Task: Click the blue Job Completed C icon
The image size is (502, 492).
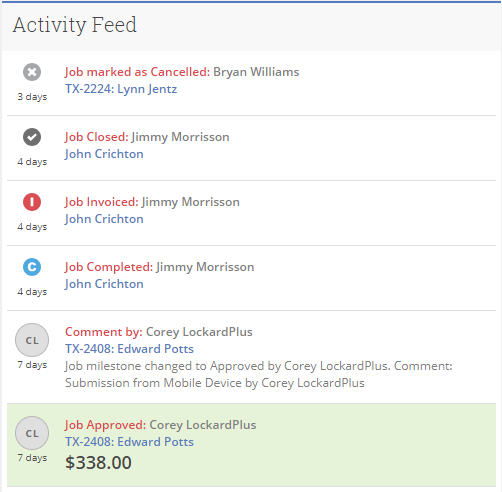Action: coord(32,267)
